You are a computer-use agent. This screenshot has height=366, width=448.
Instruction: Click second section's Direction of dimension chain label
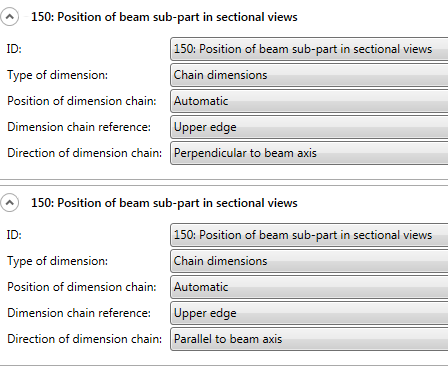[x=84, y=339]
